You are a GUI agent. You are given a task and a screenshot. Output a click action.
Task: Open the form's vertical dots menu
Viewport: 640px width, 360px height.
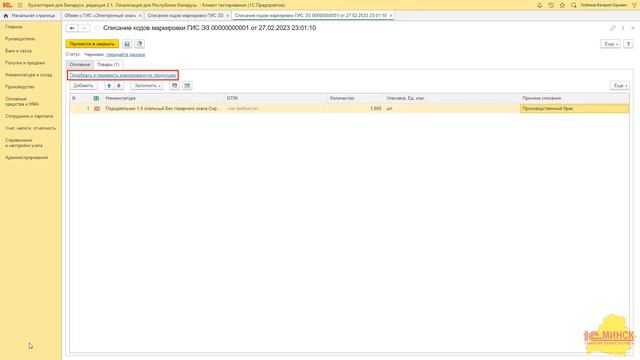click(x=623, y=28)
